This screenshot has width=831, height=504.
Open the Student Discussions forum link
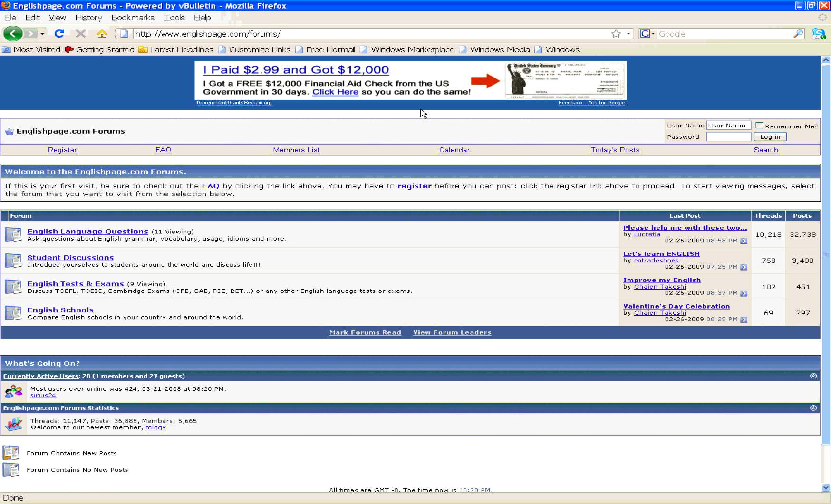[70, 257]
